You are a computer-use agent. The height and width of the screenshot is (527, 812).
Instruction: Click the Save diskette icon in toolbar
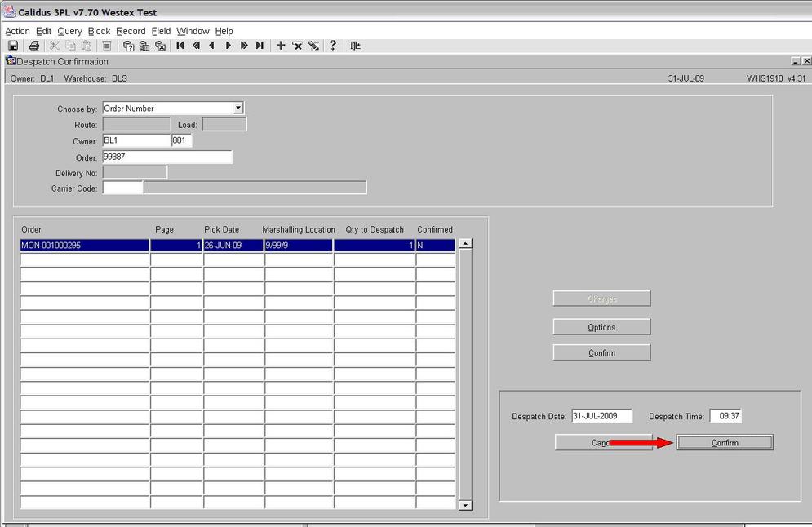tap(13, 46)
